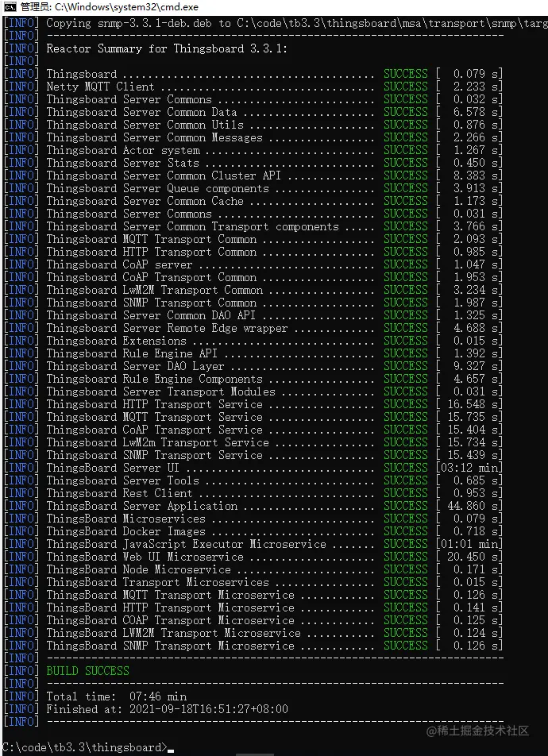
Task: Click the cmd.exe icon in title bar
Action: pos(10,7)
